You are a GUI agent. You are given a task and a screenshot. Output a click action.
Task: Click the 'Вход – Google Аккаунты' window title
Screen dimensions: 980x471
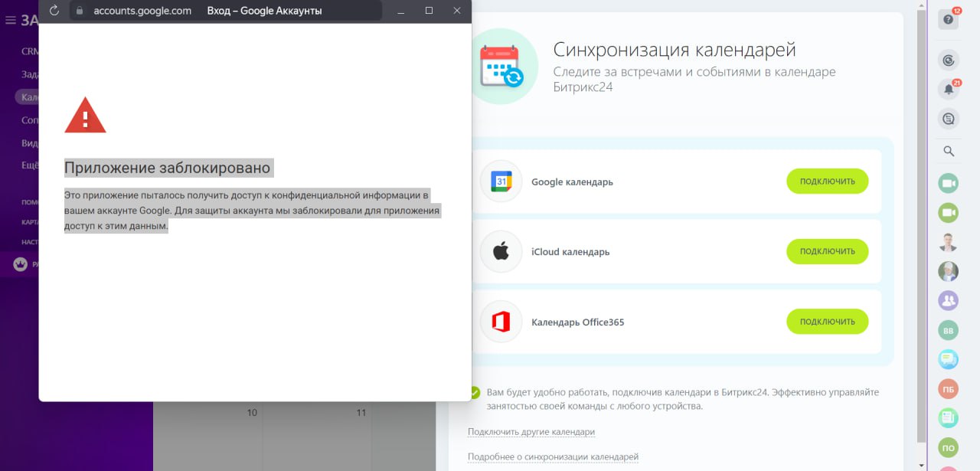tap(264, 11)
